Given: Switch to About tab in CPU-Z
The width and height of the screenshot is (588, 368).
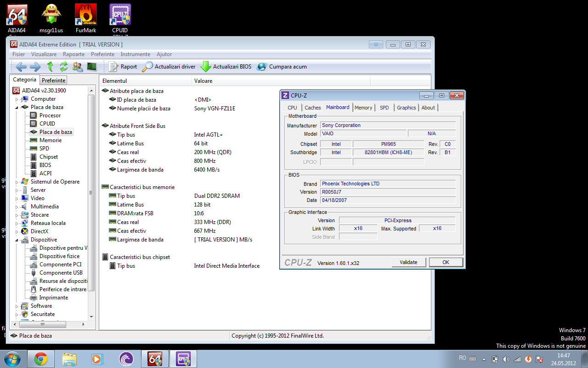Looking at the screenshot, I should coord(428,108).
